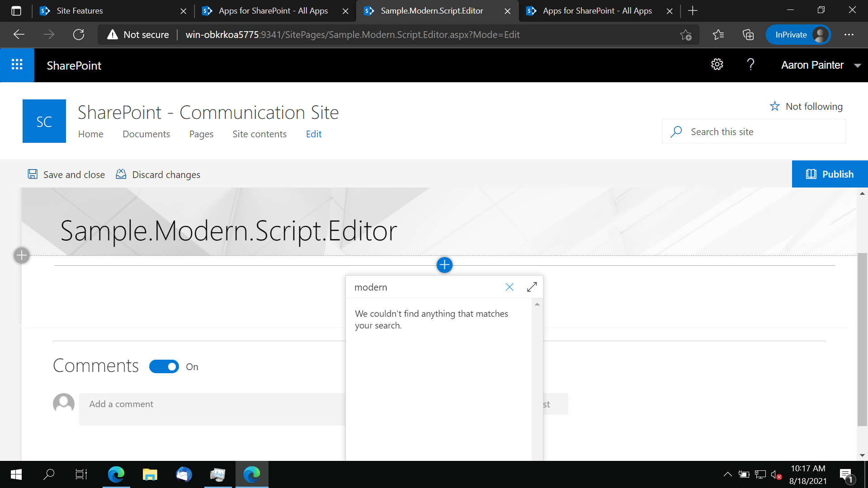Screen dimensions: 868x488
Task: Go back in the browser
Action: 19,34
